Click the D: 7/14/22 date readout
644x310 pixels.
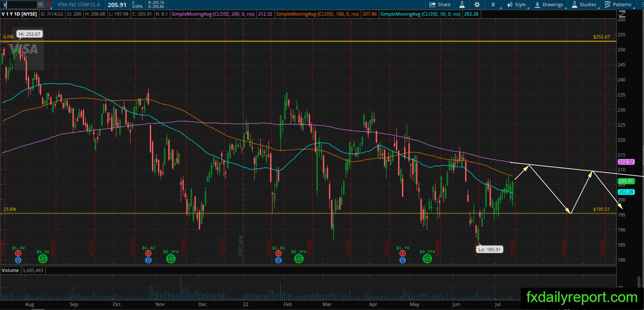pyautogui.click(x=52, y=14)
